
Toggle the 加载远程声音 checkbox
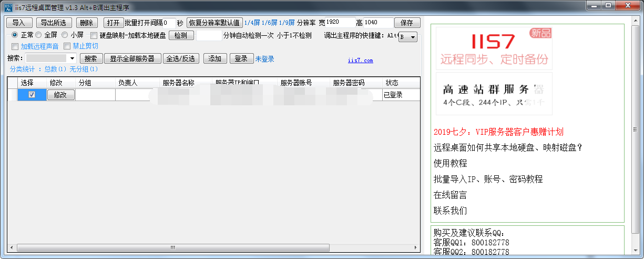point(15,46)
